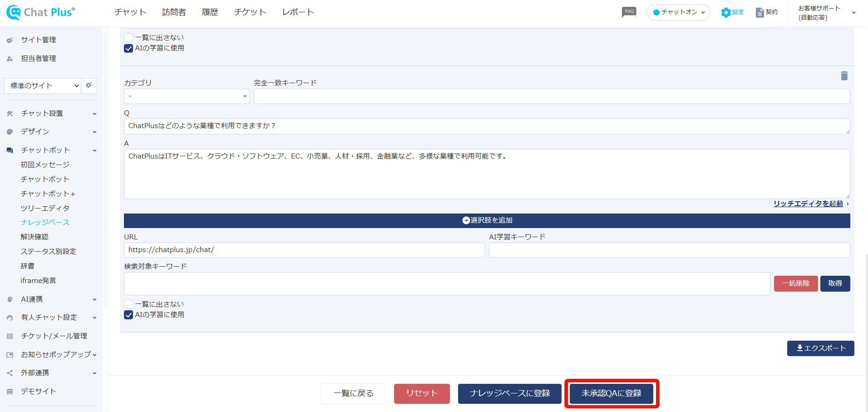Open the リッチエディタを起動 link

point(808,204)
